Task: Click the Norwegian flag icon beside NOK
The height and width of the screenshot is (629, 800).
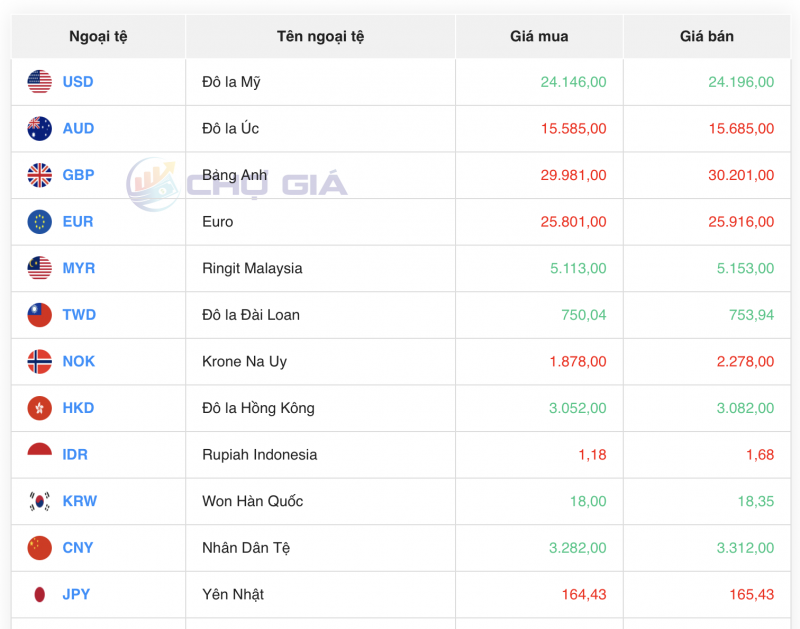Action: point(38,361)
